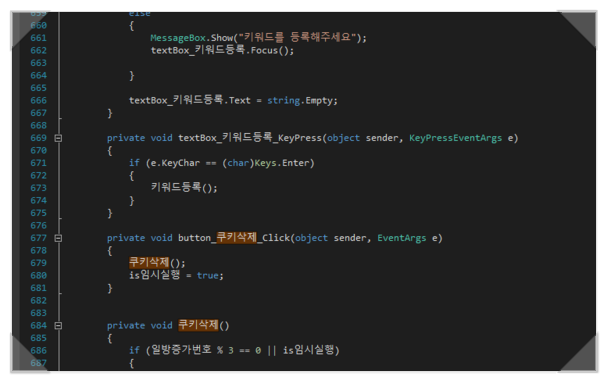
Task: Click line number 666
Action: pyautogui.click(x=38, y=100)
